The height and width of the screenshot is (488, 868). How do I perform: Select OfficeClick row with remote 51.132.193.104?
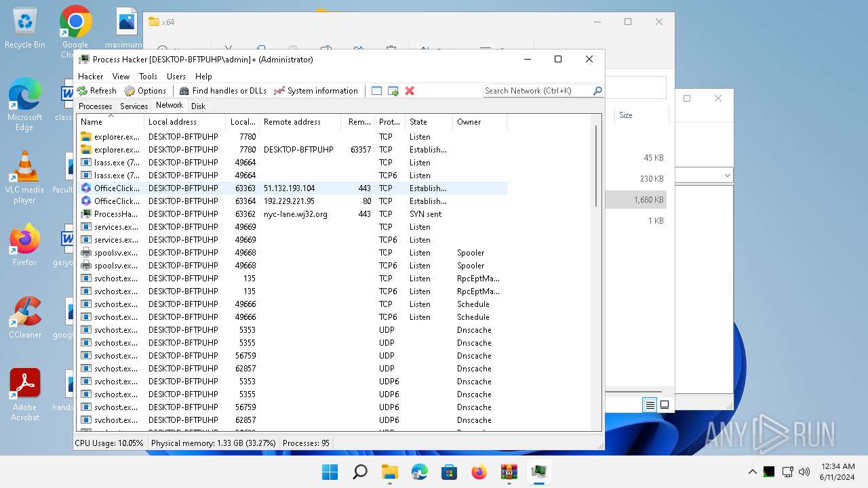point(292,188)
